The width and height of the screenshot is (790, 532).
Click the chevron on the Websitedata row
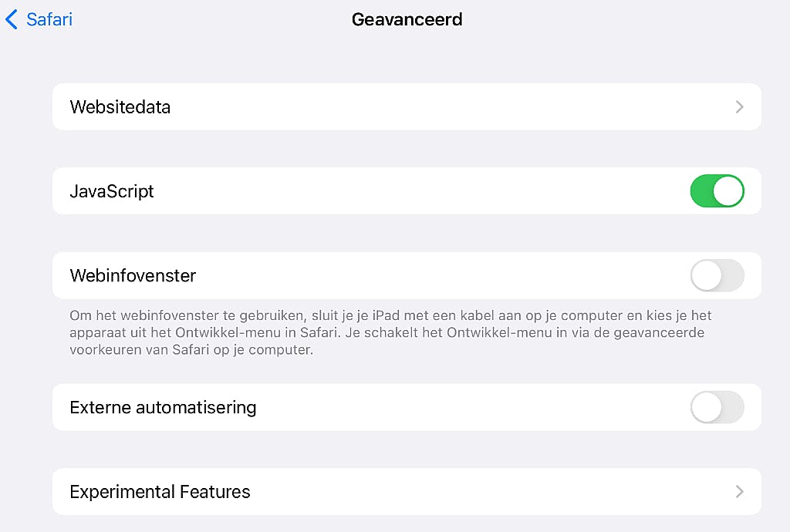coord(739,107)
